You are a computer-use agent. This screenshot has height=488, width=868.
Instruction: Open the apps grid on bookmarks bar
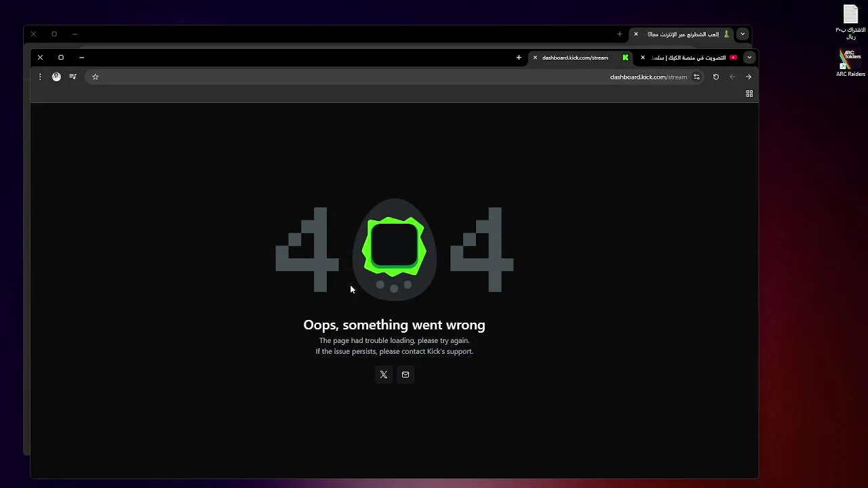(x=749, y=94)
